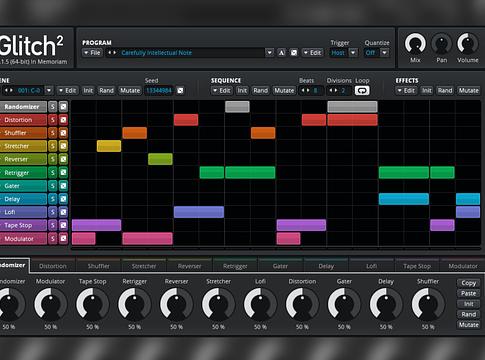The width and height of the screenshot is (485, 360).
Task: Solo the Delay lane
Action: (53, 199)
